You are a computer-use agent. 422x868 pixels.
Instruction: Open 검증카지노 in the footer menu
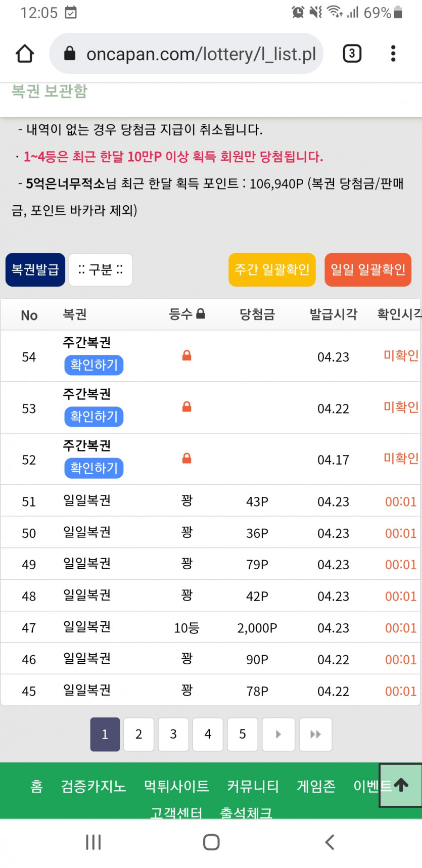pyautogui.click(x=93, y=786)
